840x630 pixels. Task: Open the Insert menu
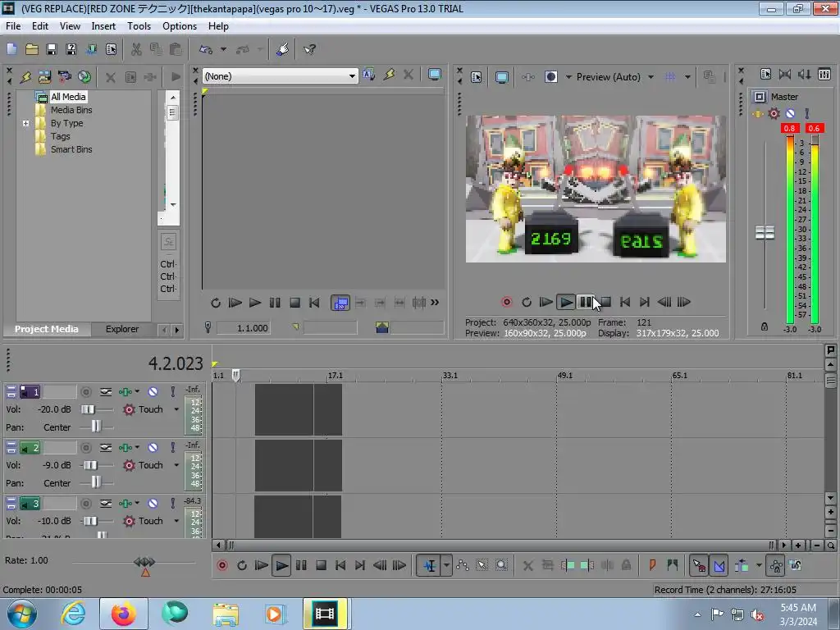(103, 25)
